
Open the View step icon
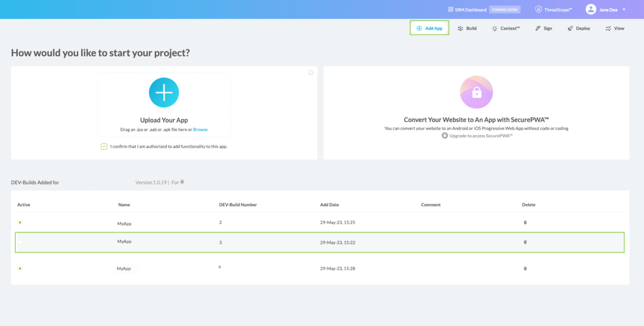pyautogui.click(x=607, y=28)
